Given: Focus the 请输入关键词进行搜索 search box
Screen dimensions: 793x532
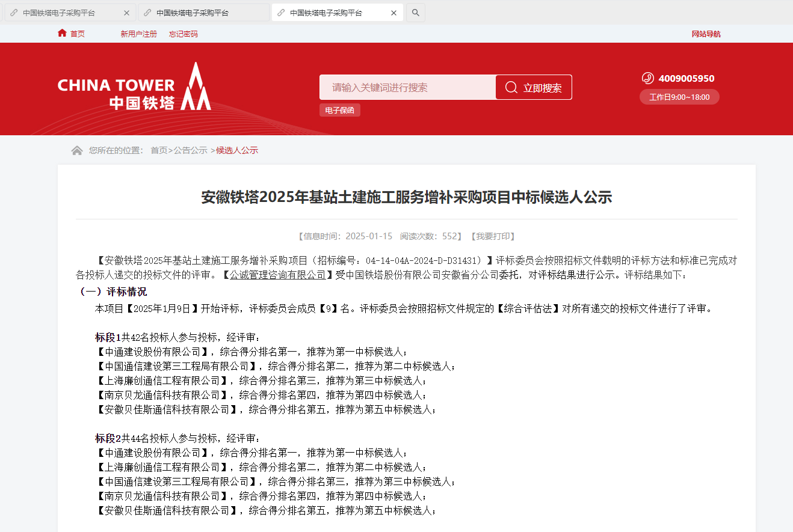Looking at the screenshot, I should (407, 88).
